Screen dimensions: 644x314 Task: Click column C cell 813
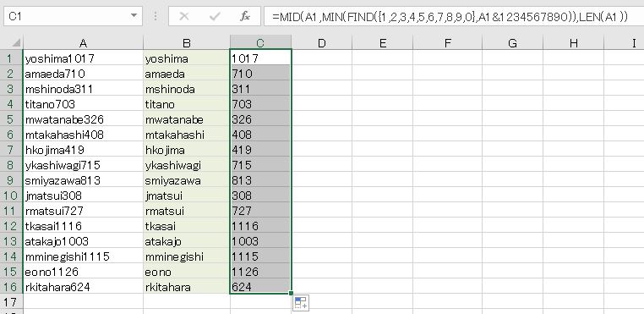(260, 180)
